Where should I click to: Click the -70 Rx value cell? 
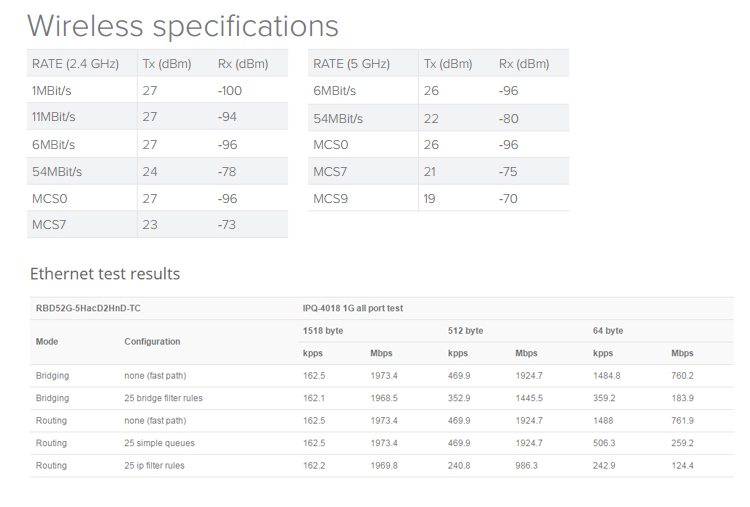508,198
